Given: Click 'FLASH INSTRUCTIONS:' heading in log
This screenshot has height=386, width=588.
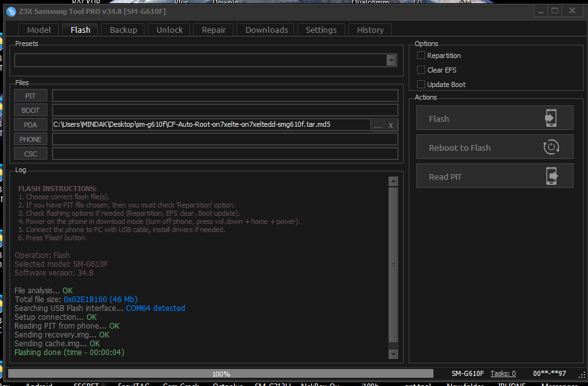Looking at the screenshot, I should click(57, 189).
